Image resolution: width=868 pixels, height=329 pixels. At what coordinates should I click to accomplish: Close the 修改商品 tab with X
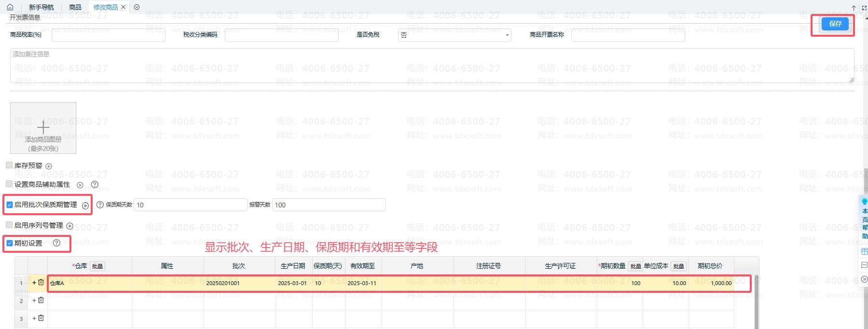coord(124,7)
